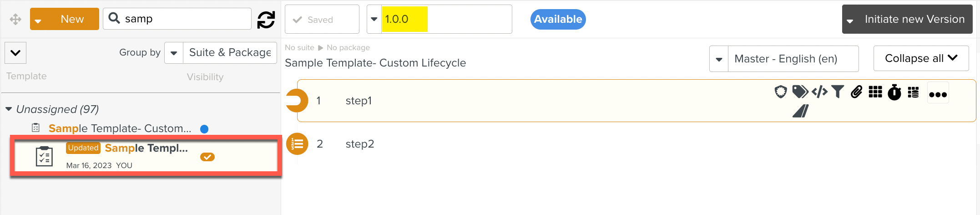980x215 pixels.
Task: Open attachments paperclip icon on step1
Action: 856,92
